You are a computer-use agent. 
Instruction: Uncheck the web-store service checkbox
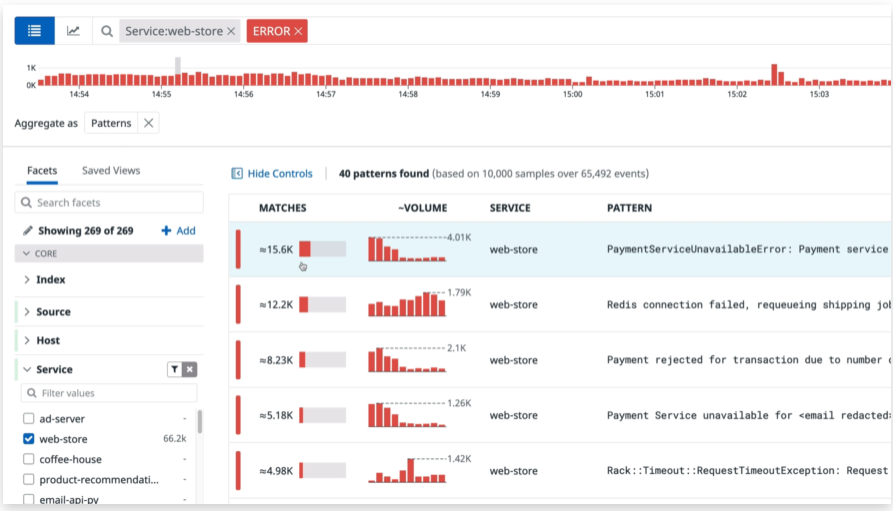pos(29,439)
